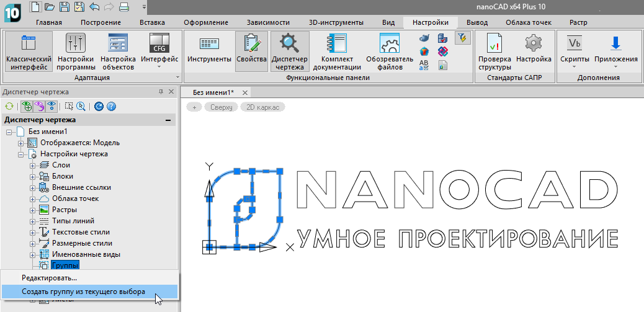The width and height of the screenshot is (644, 312).
Task: Select Текстовые стили tree item
Action: coord(81,232)
